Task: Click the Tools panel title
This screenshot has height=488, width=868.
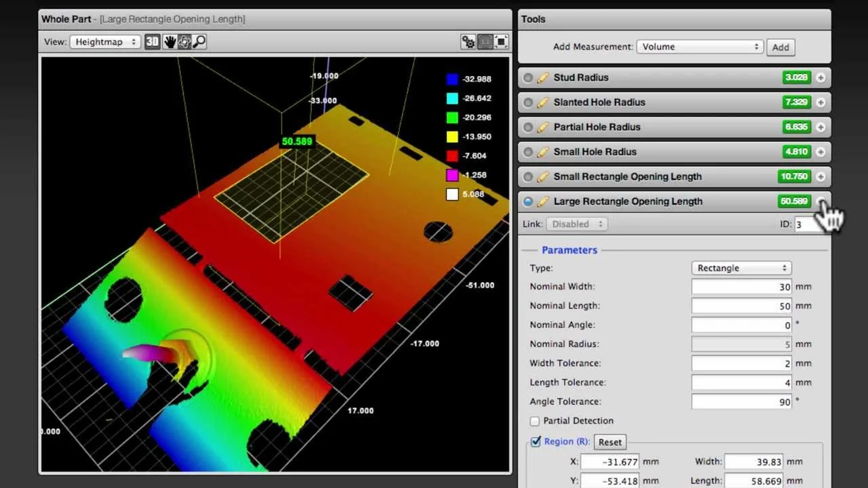Action: (533, 19)
